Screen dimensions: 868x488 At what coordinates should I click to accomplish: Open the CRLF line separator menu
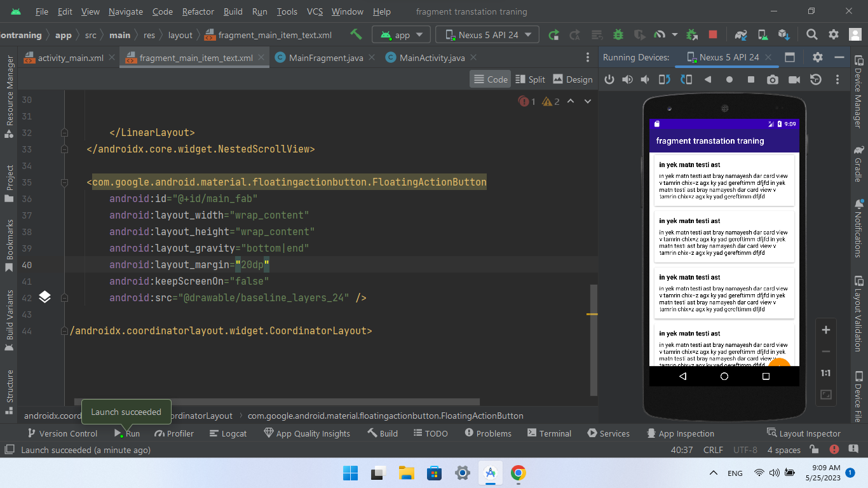(x=713, y=450)
